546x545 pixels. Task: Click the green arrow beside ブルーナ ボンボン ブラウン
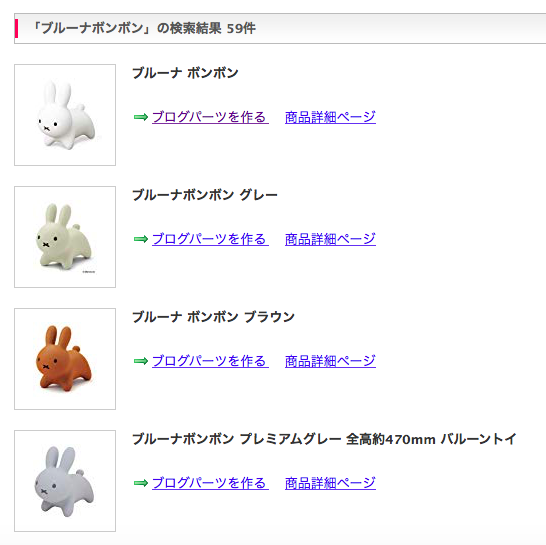click(x=141, y=361)
